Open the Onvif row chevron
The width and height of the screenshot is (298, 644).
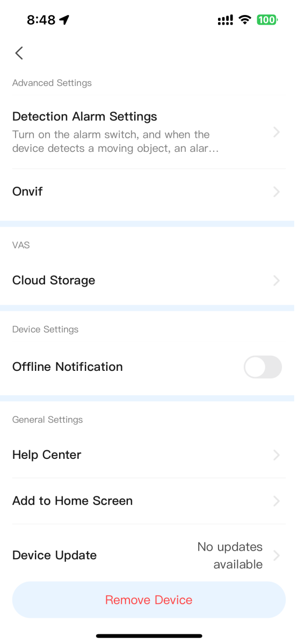point(277,192)
